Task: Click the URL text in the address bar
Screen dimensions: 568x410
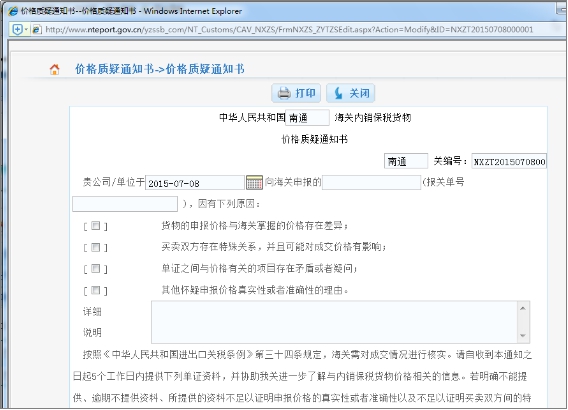Action: 289,29
